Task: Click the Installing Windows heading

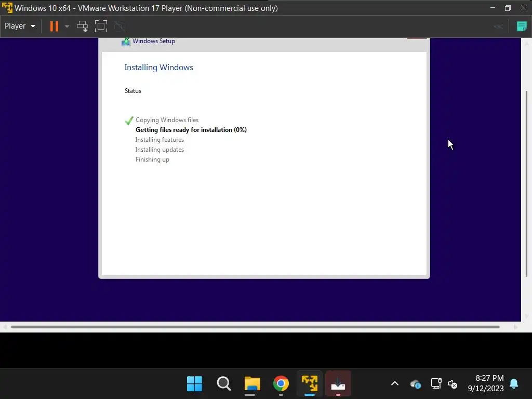Action: click(158, 67)
